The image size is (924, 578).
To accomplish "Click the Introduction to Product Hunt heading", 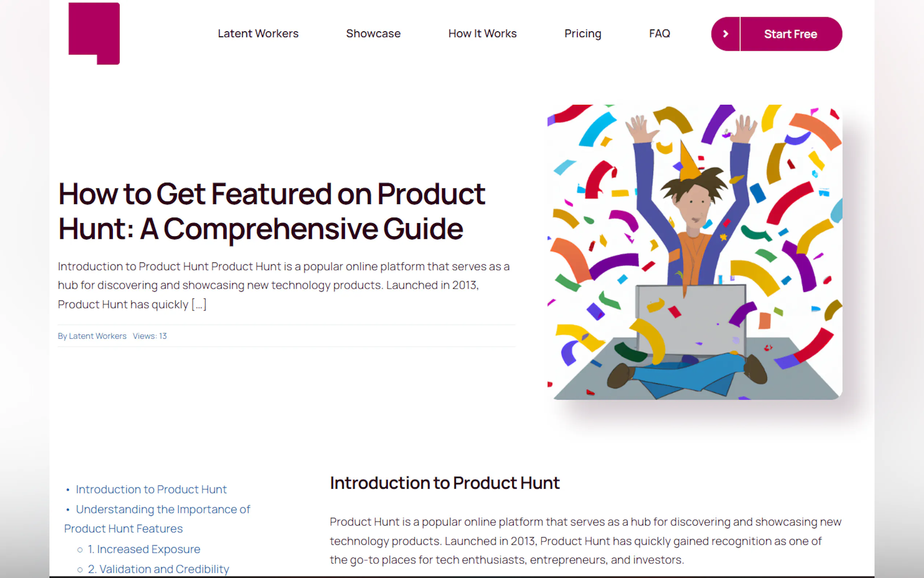I will (445, 483).
